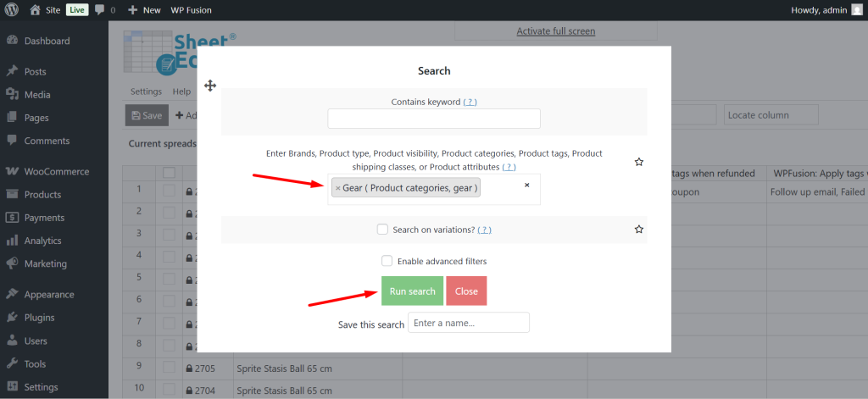Open Posts in sidebar
Viewport: 868px width, 399px height.
[x=36, y=71]
